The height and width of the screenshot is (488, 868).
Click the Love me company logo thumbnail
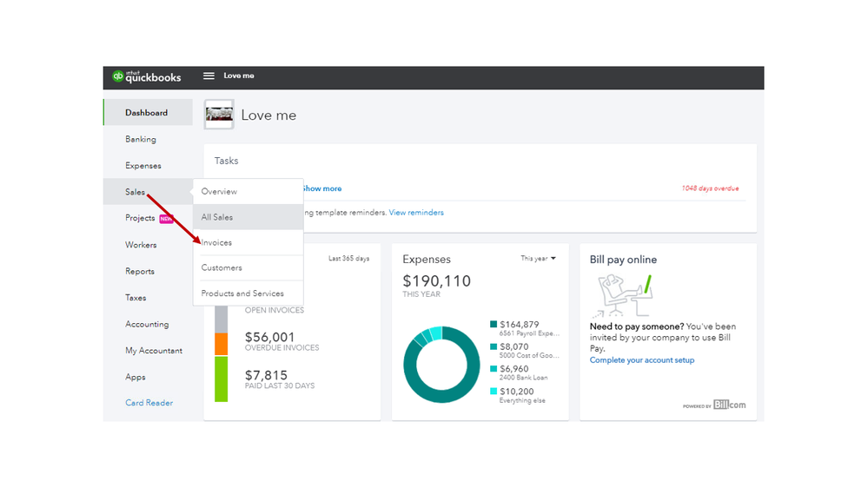tap(219, 115)
